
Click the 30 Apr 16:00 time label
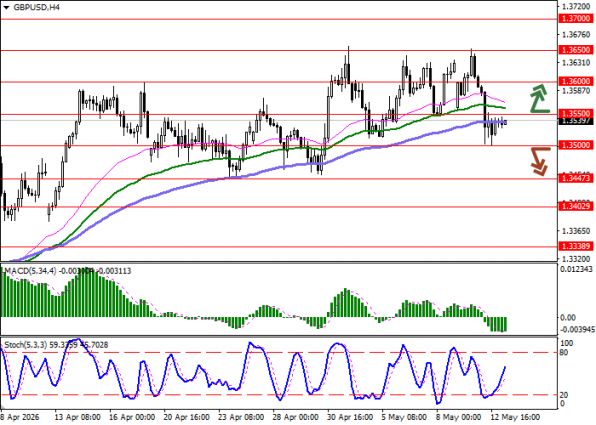pyautogui.click(x=351, y=417)
